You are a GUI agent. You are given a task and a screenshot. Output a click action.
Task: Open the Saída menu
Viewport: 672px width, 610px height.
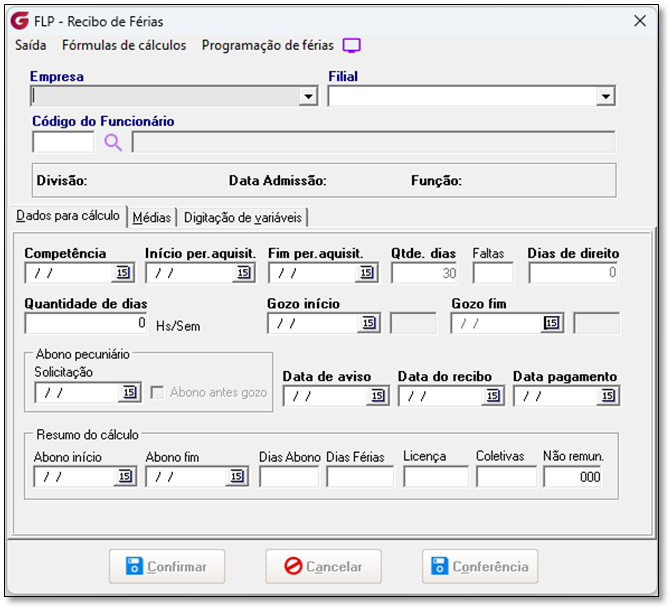[x=30, y=45]
